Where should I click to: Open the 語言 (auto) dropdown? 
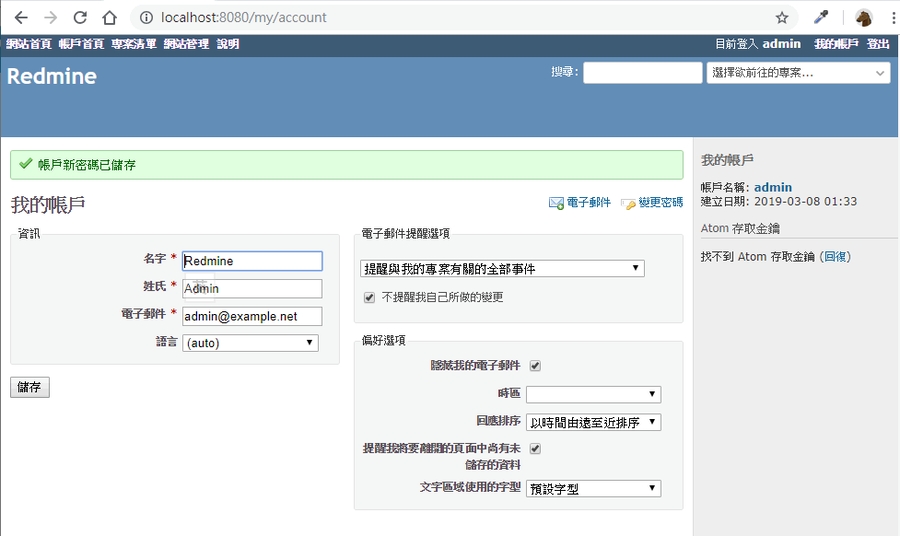250,343
